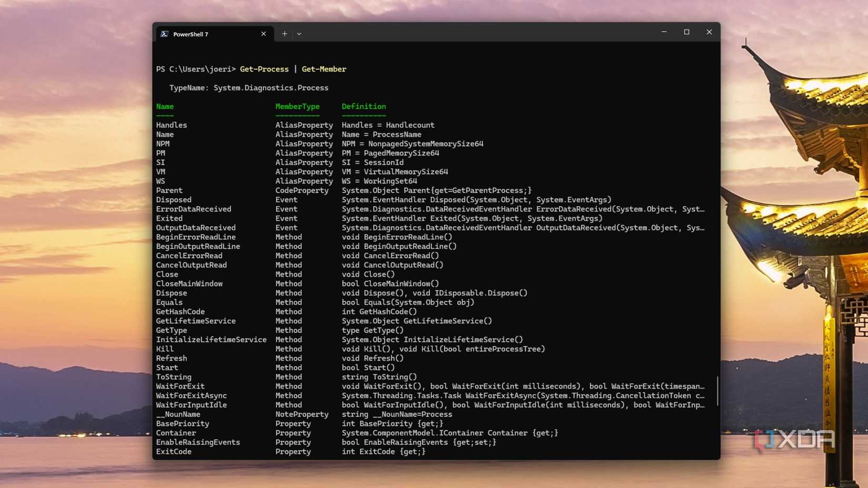The image size is (868, 488).
Task: Click the Get-Member command text
Action: pos(325,69)
